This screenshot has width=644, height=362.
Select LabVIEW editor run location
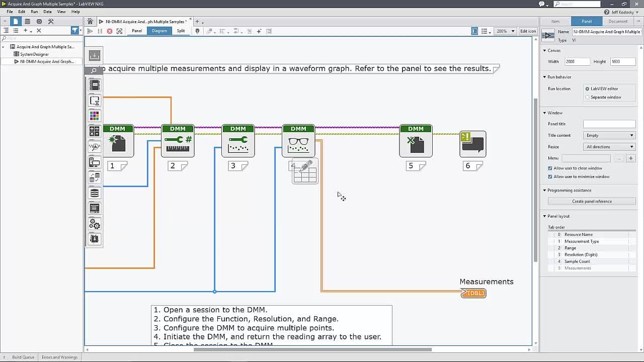(587, 88)
